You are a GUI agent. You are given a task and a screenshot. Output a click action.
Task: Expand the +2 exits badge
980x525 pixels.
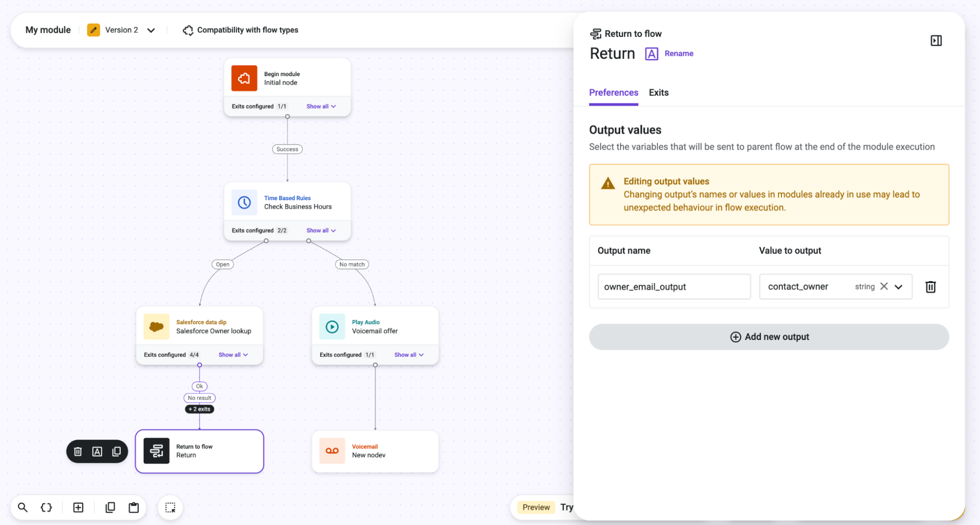click(200, 409)
